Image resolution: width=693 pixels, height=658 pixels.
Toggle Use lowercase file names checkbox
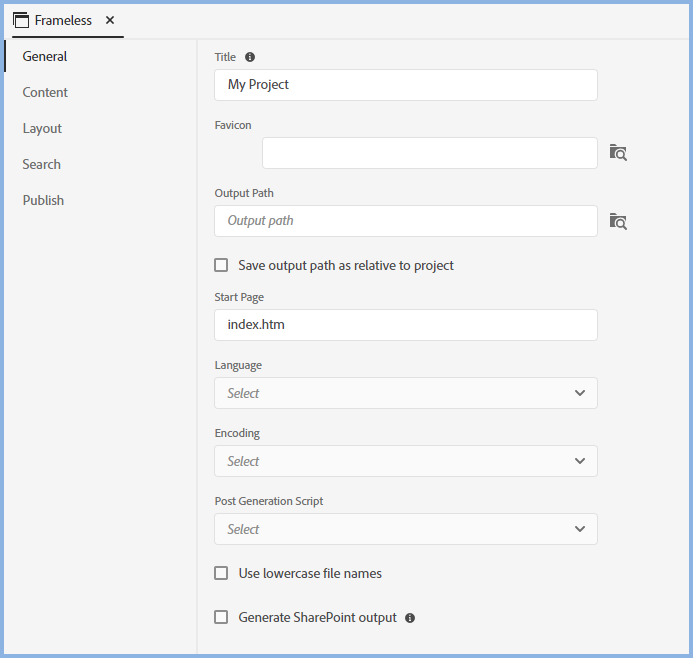point(221,573)
